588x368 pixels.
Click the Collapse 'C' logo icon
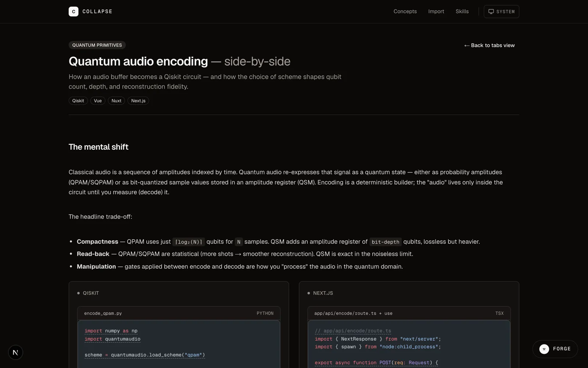click(73, 11)
